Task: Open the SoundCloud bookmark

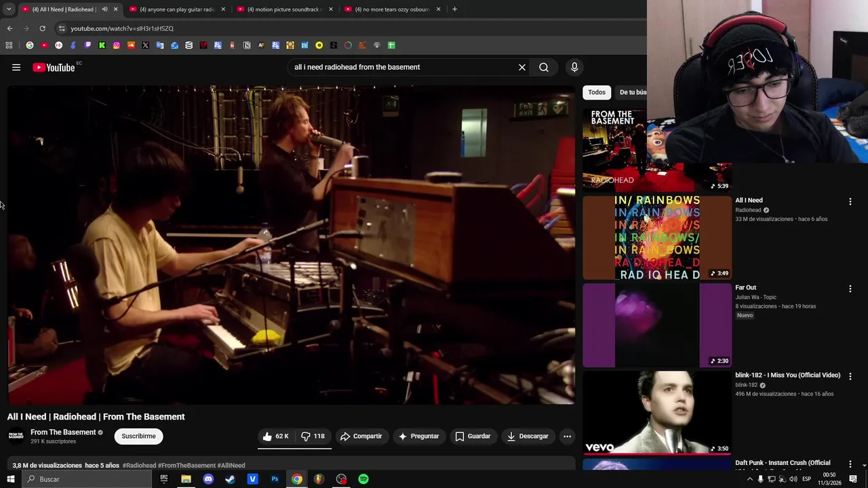Action: click(131, 45)
